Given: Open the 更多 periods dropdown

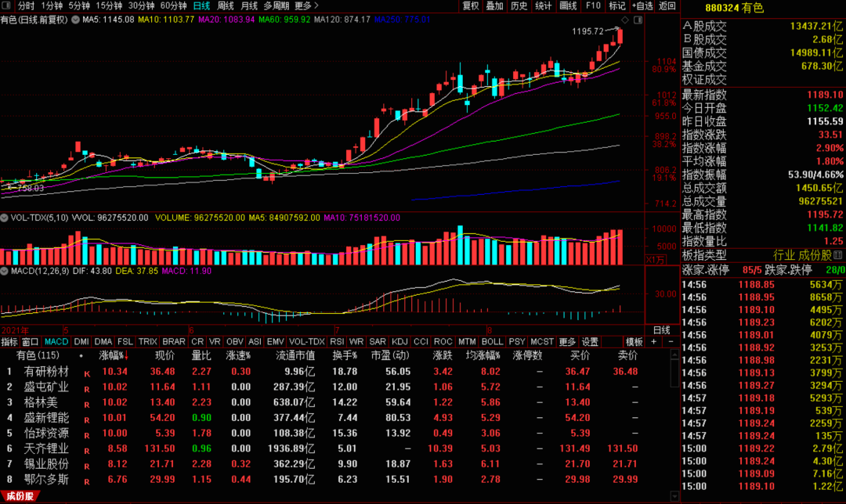Looking at the screenshot, I should (x=306, y=5).
